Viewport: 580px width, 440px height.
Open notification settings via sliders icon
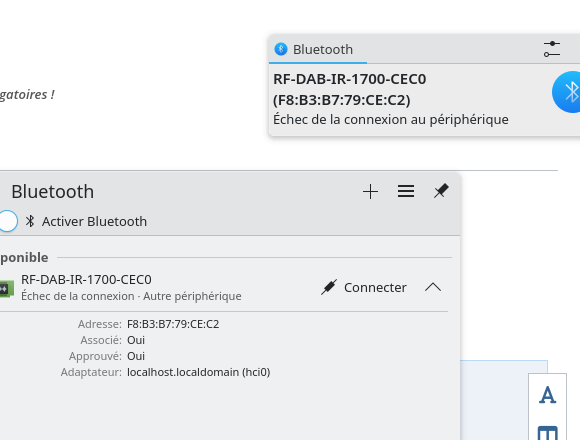click(552, 49)
